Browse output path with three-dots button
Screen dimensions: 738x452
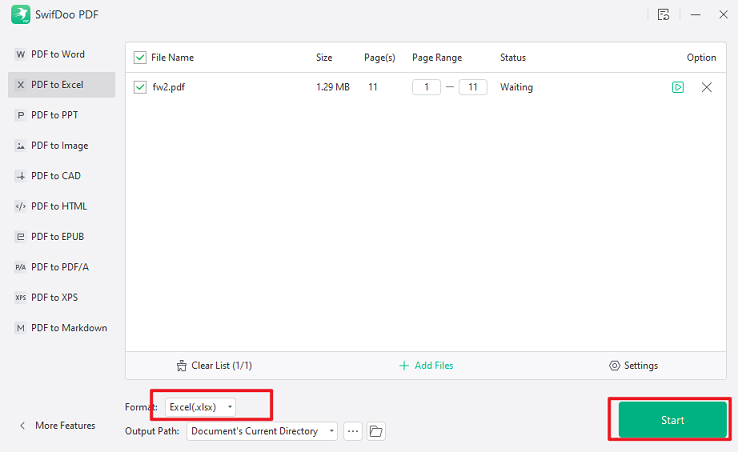coord(353,431)
